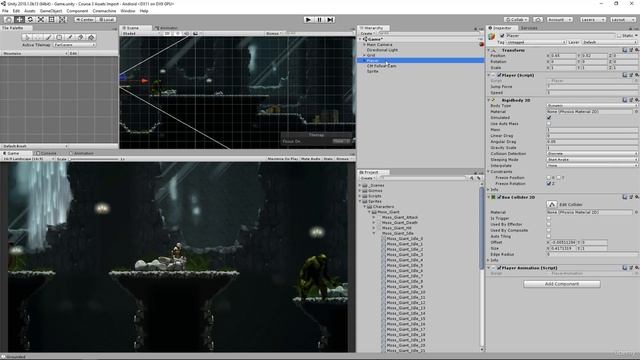
Task: Start Play mode with the Play button
Action: coord(309,20)
